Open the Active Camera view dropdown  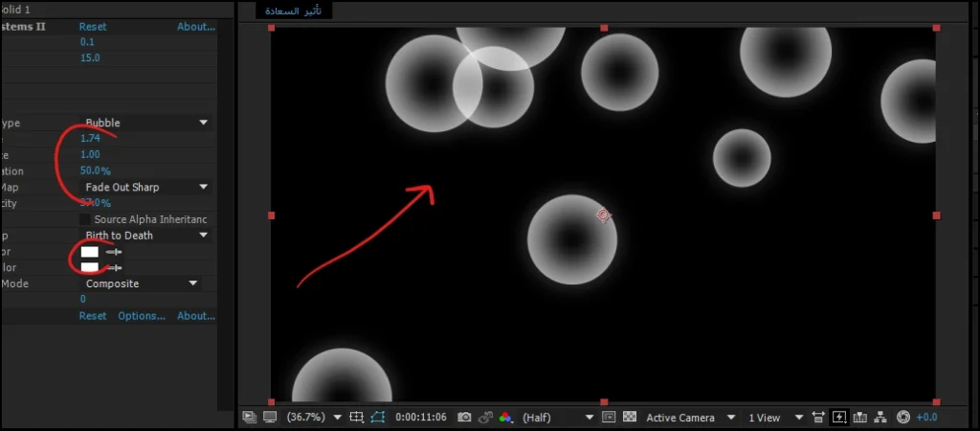click(x=691, y=418)
